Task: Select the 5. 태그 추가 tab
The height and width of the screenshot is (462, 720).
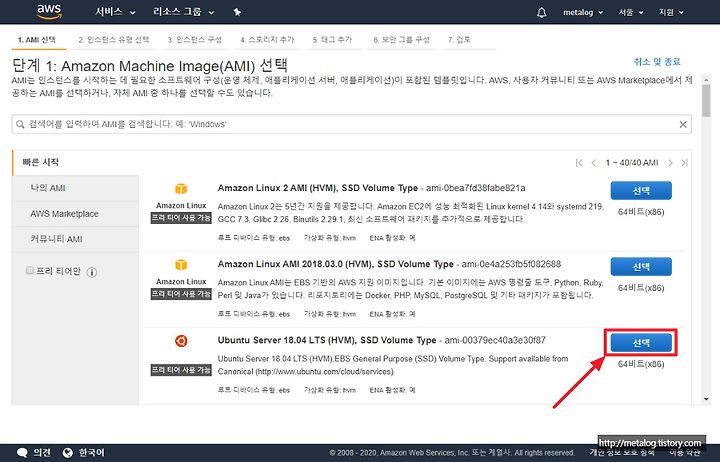Action: (332, 40)
